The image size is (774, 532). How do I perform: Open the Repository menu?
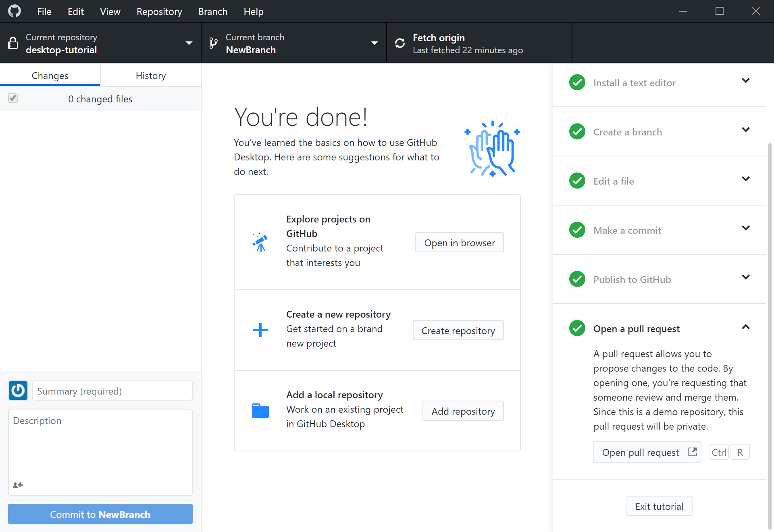point(159,11)
